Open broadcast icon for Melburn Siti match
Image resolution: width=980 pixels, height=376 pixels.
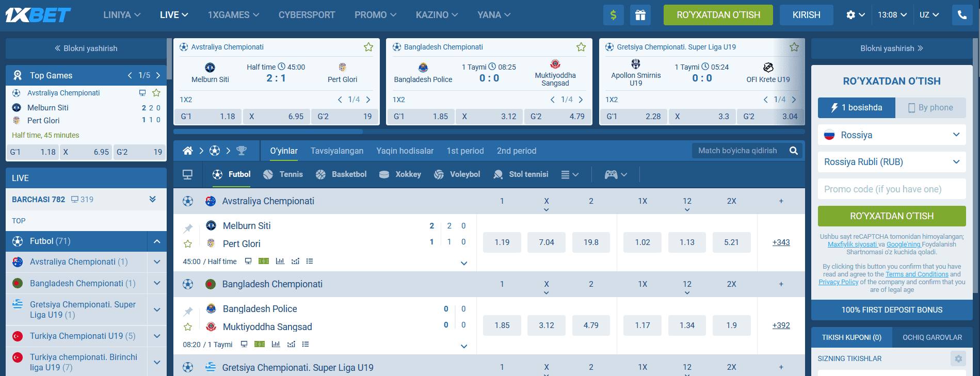coord(248,261)
